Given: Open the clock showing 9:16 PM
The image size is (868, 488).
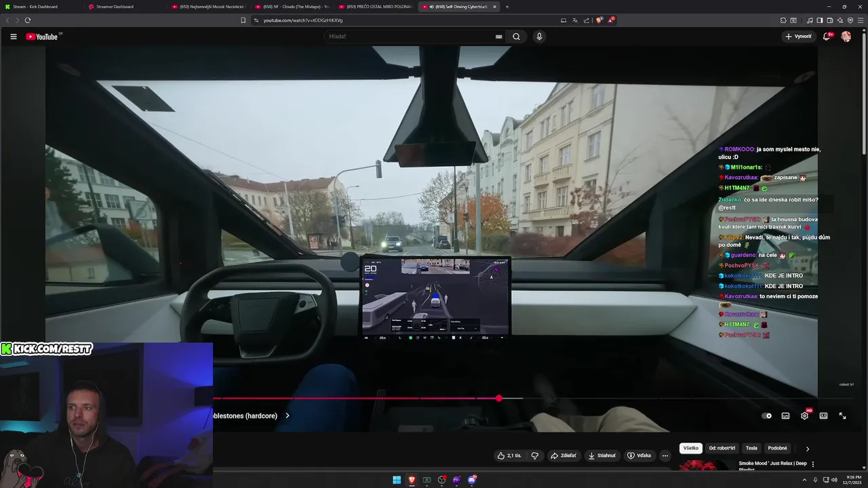Looking at the screenshot, I should pos(853,480).
